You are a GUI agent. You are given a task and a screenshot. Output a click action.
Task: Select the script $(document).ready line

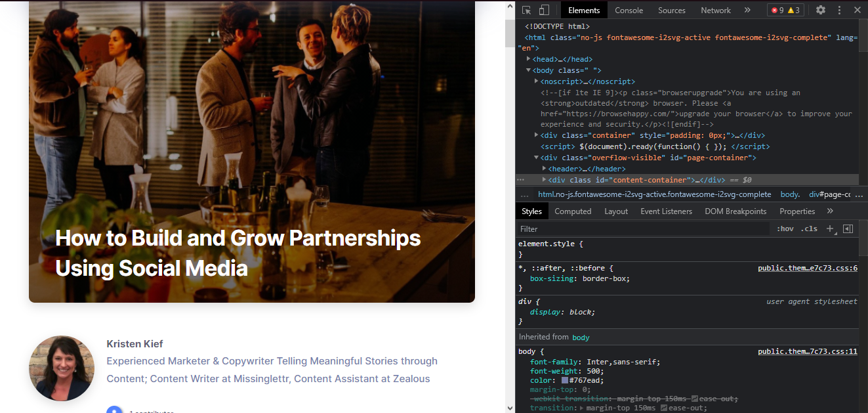click(x=655, y=146)
